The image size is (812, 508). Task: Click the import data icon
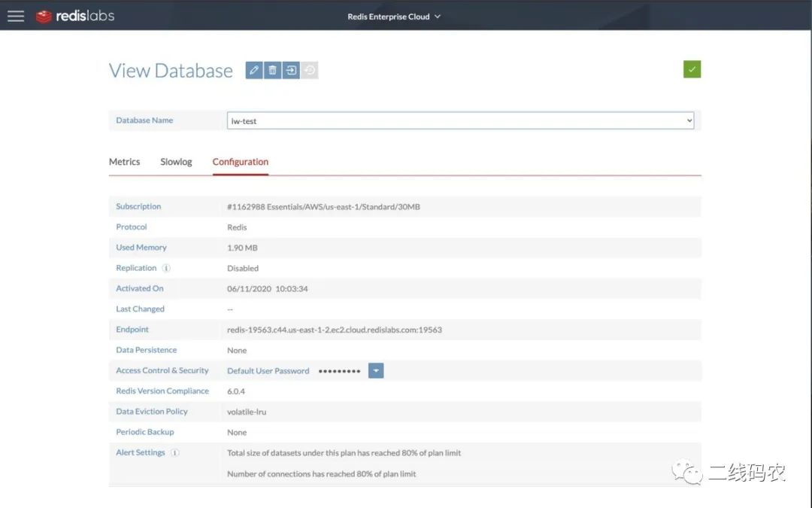pos(291,70)
